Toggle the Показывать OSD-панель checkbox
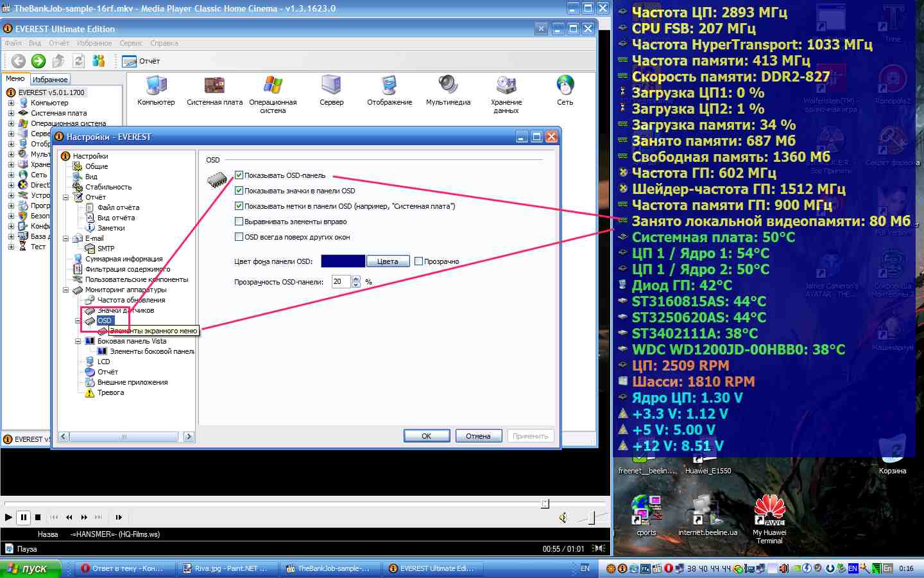 click(x=239, y=175)
